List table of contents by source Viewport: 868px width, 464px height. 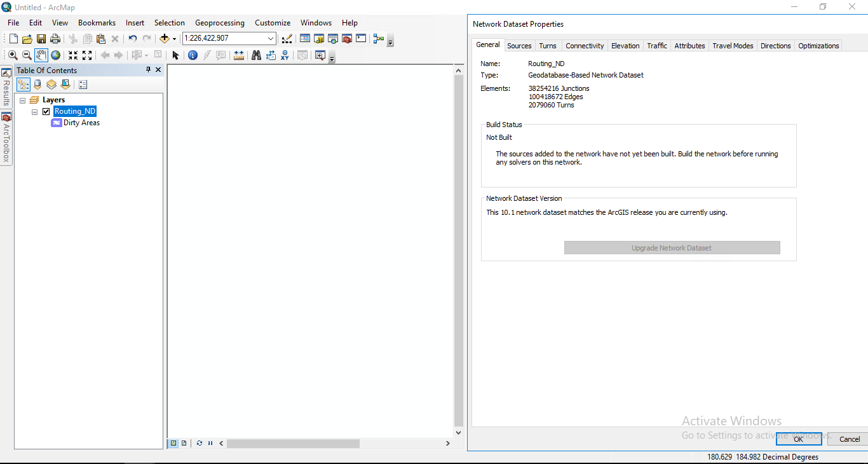pos(37,85)
